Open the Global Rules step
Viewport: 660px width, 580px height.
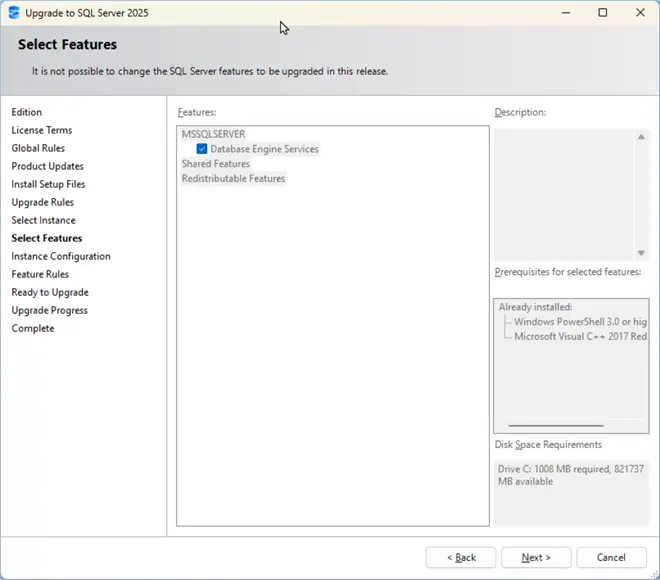click(x=38, y=148)
